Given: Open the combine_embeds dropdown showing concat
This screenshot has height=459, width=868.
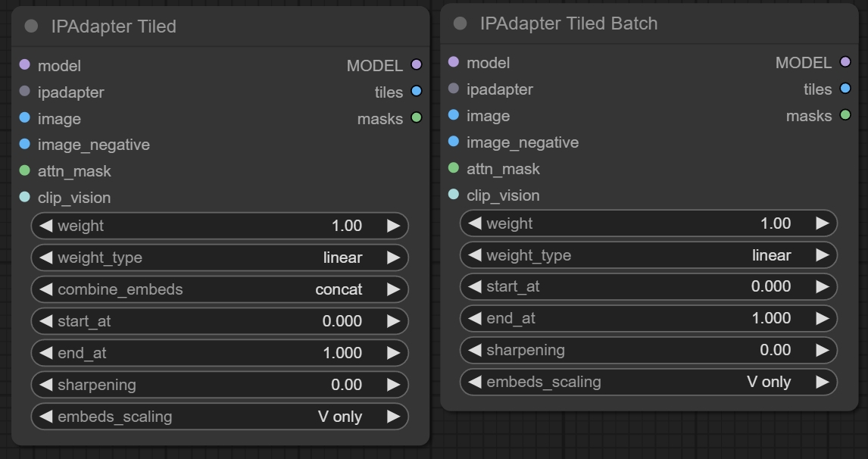Looking at the screenshot, I should tap(220, 289).
